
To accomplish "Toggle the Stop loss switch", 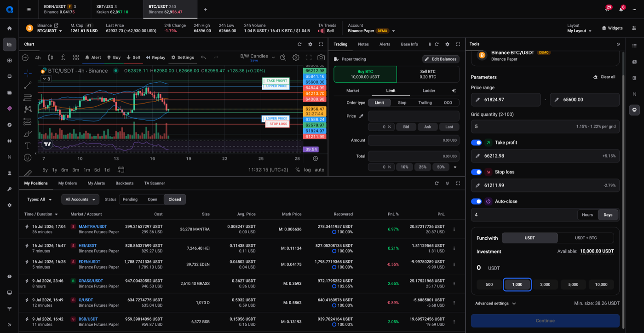I will 476,172.
